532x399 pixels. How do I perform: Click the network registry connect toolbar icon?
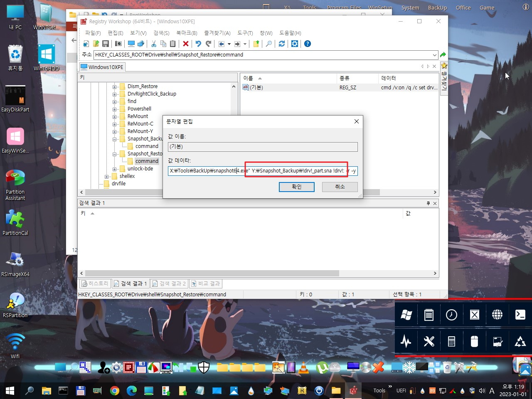point(141,44)
